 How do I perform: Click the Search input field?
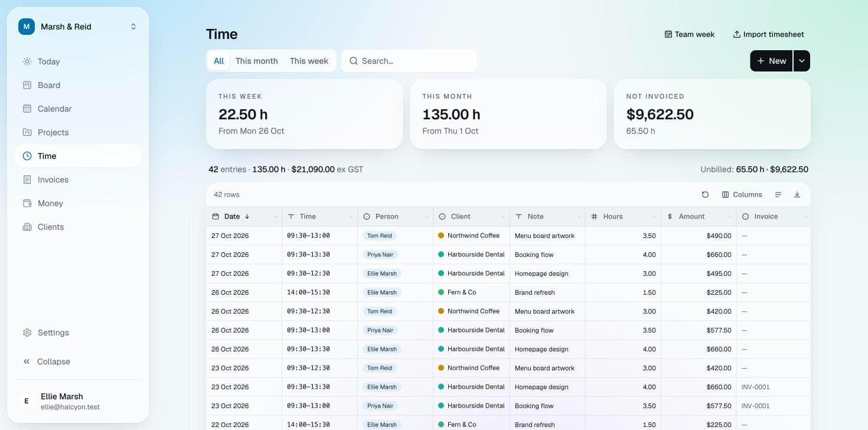click(x=409, y=61)
